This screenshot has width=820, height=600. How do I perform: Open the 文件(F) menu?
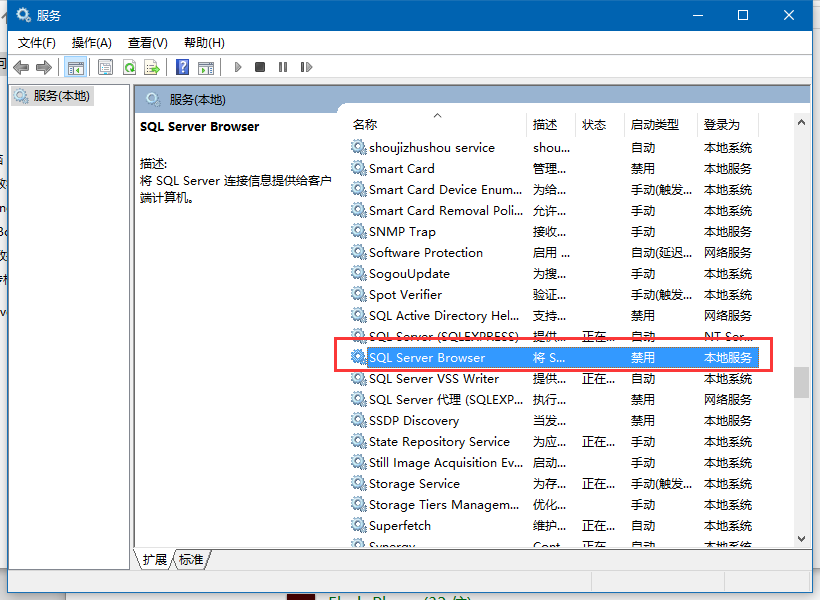[36, 43]
